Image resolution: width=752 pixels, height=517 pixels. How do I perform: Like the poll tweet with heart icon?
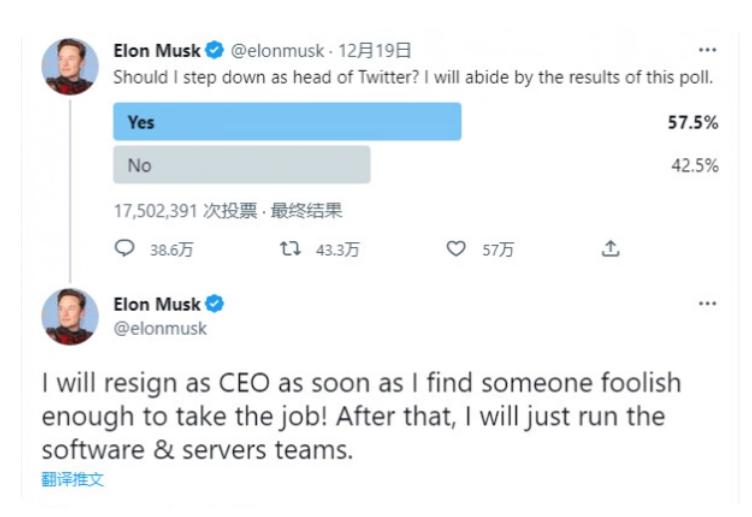(x=456, y=249)
